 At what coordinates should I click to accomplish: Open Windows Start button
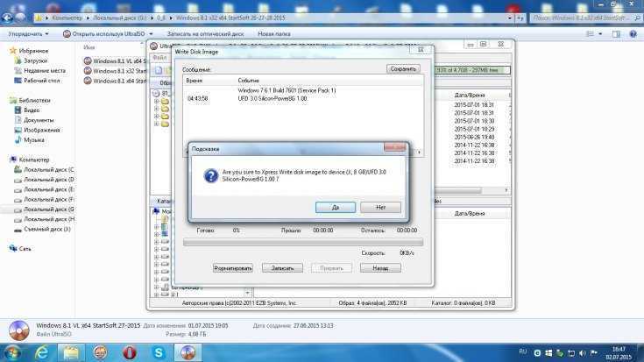point(12,352)
